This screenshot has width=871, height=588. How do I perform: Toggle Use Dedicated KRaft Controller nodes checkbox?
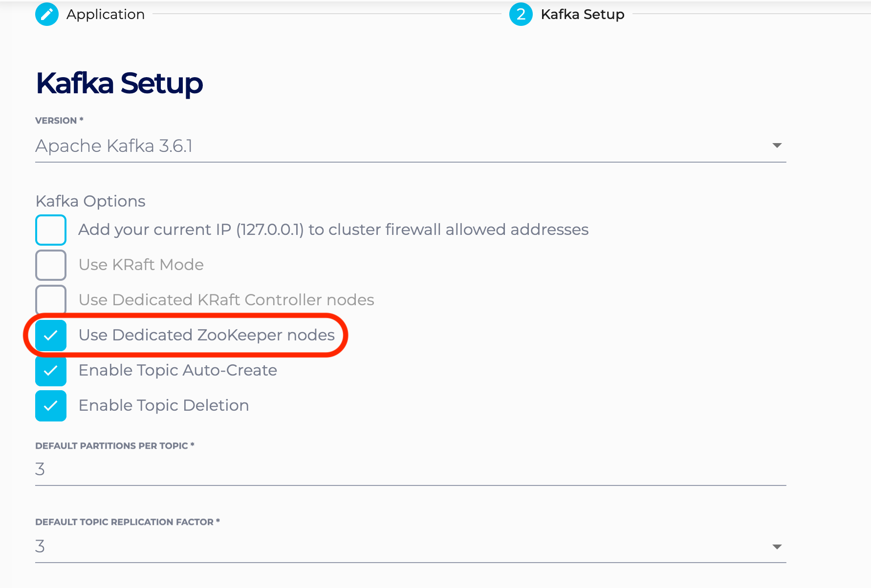(x=51, y=299)
